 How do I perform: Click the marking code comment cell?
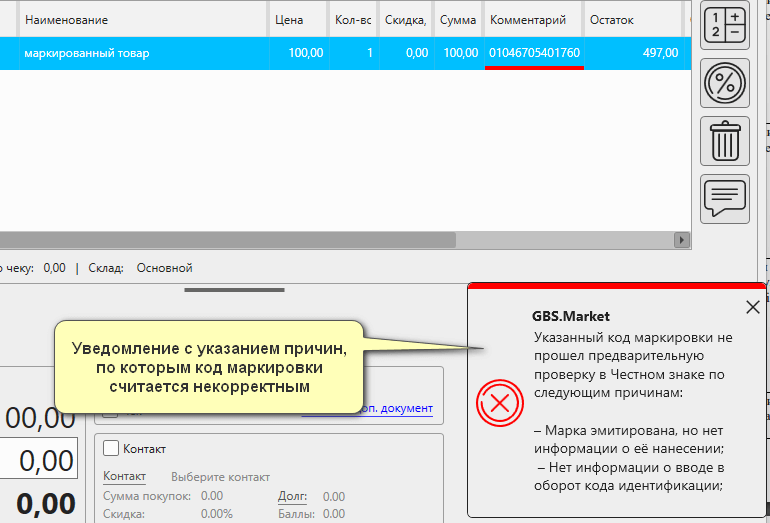tap(534, 53)
